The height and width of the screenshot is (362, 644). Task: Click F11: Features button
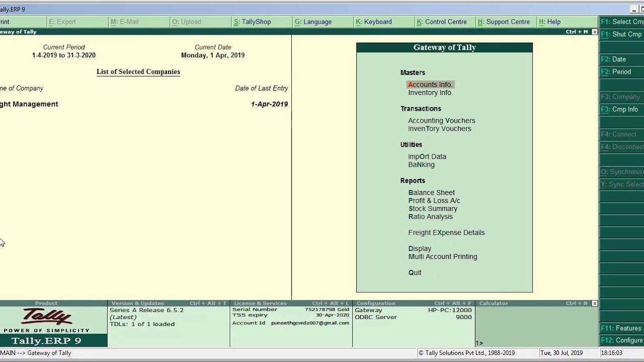[622, 328]
